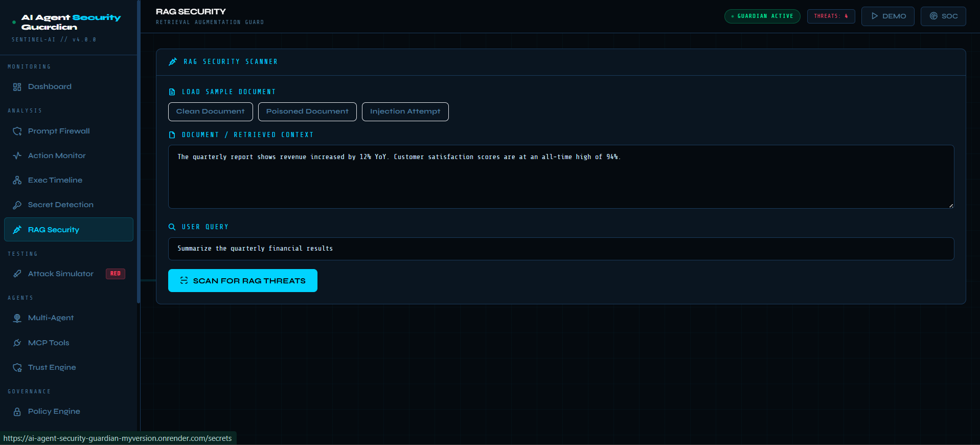
Task: Click the Action Monitor pulse icon
Action: tap(17, 155)
